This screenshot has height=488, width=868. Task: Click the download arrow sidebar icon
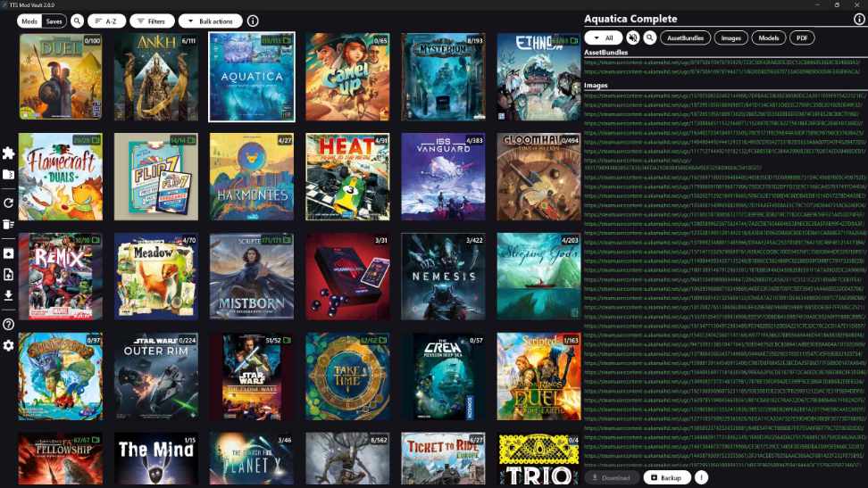pos(8,295)
